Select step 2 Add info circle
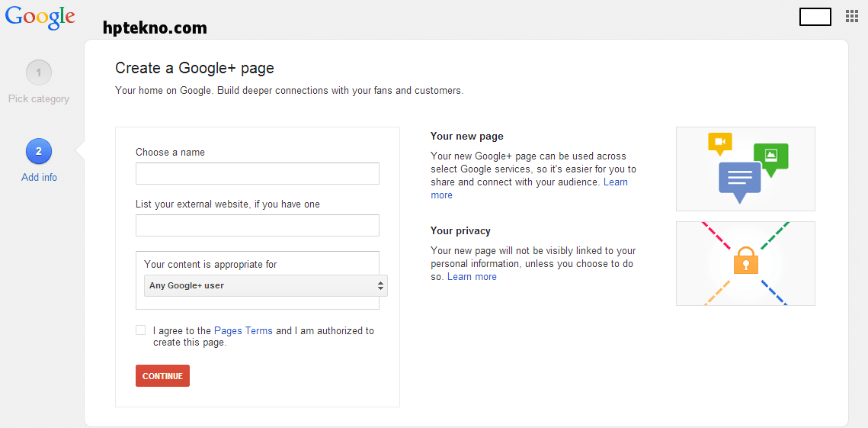The image size is (868, 428). (39, 151)
